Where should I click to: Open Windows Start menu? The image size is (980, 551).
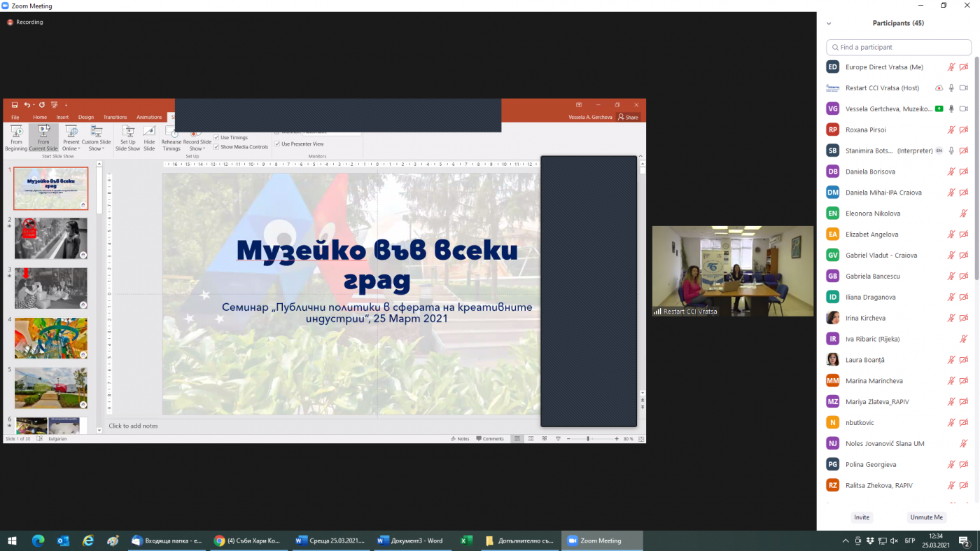click(x=12, y=540)
